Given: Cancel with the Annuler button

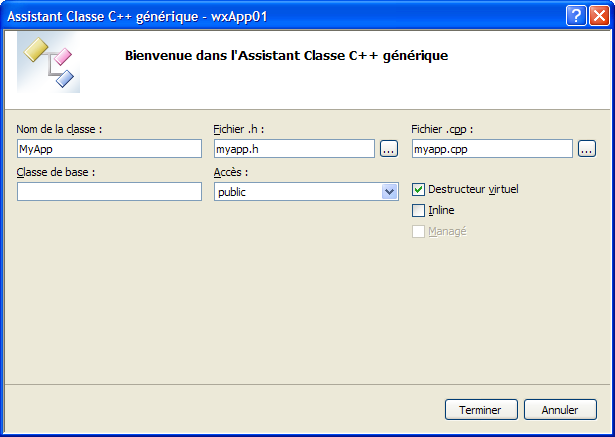Looking at the screenshot, I should click(x=560, y=410).
